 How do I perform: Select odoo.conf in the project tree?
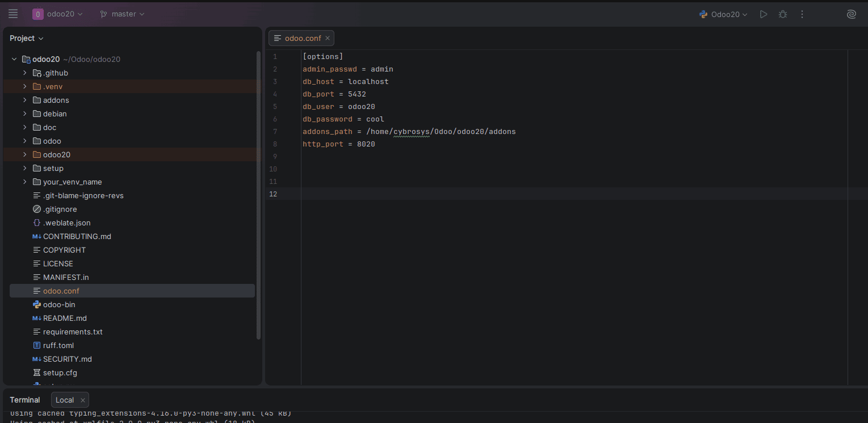click(x=132, y=291)
